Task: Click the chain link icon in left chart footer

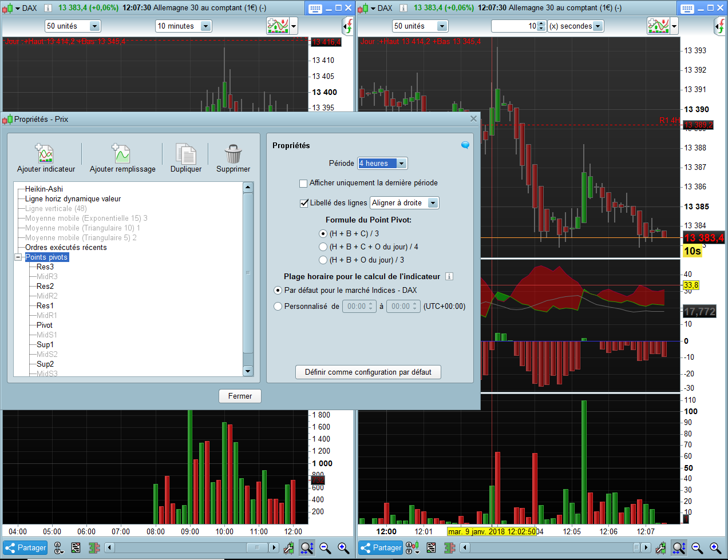Action: coord(58,548)
